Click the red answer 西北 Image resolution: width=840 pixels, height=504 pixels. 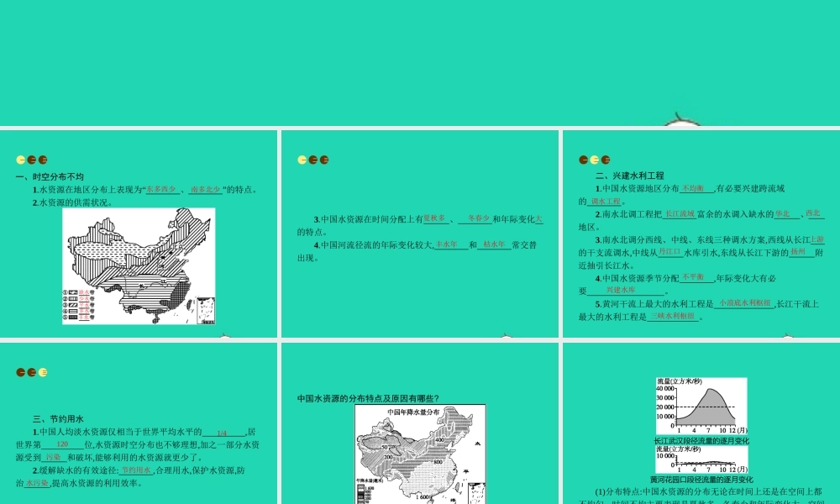pyautogui.click(x=812, y=213)
